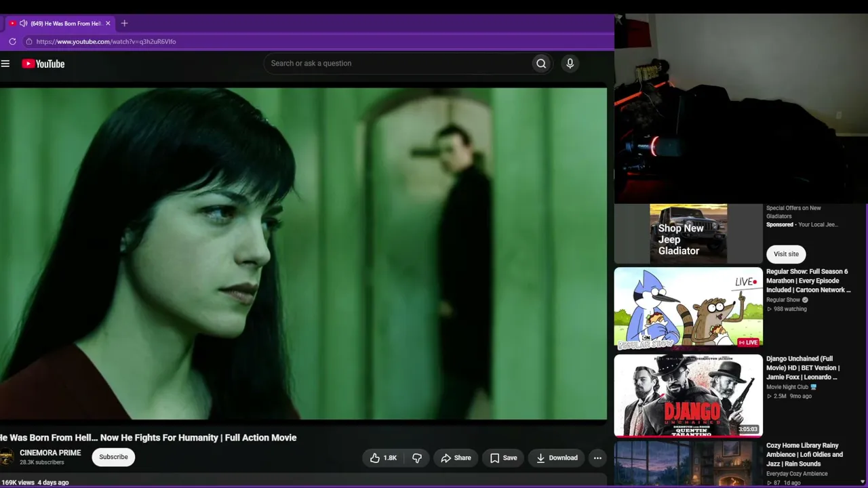This screenshot has height=488, width=868.
Task: Focus the 'Search or ask a question' box
Action: click(397, 64)
